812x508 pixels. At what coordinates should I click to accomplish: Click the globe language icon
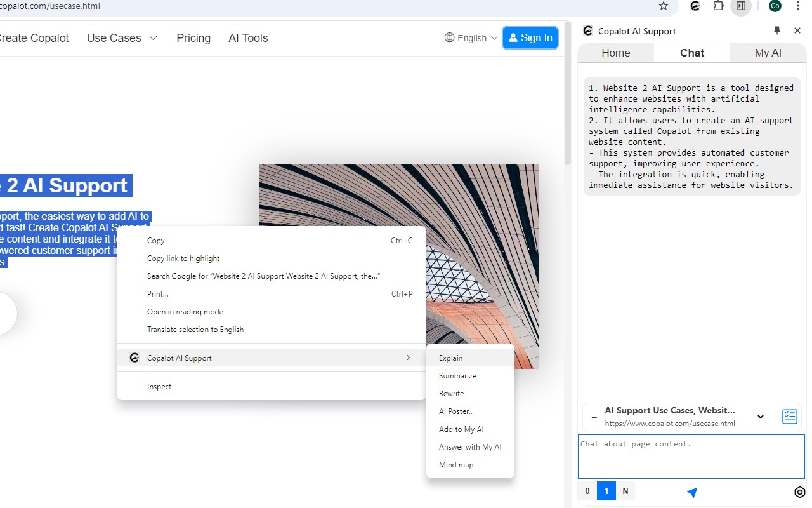[x=450, y=37]
